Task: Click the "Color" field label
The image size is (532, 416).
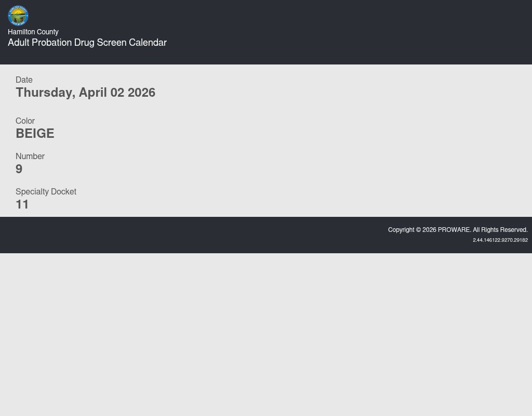Action: pyautogui.click(x=25, y=121)
